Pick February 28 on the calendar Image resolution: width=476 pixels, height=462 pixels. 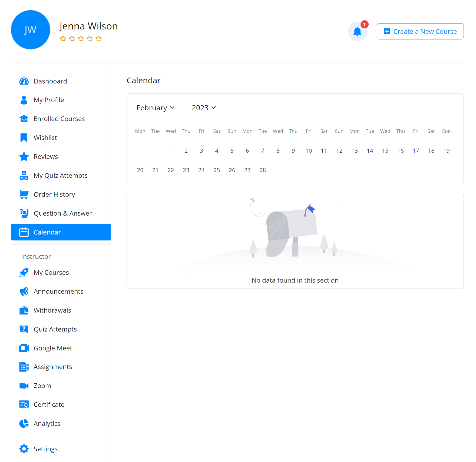click(262, 170)
